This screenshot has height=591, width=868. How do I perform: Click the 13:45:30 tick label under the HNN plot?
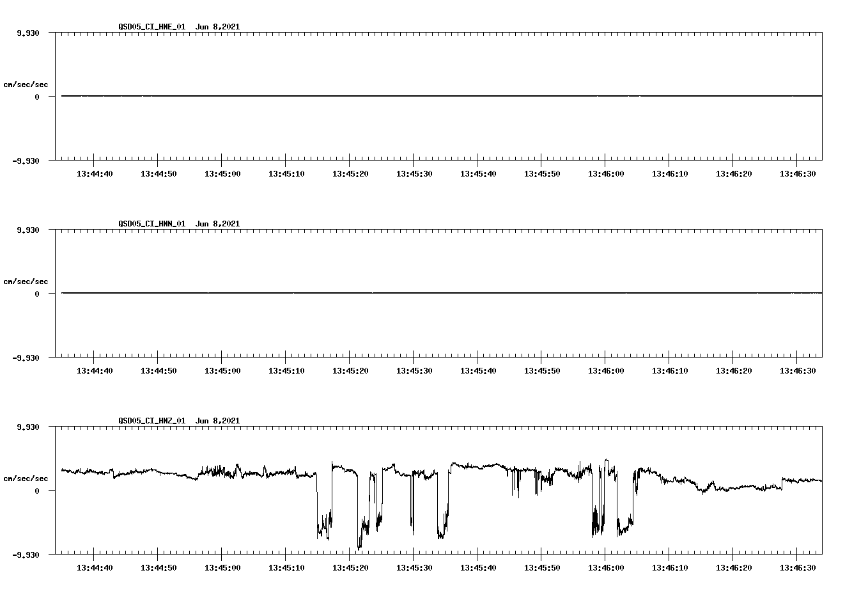tap(414, 371)
